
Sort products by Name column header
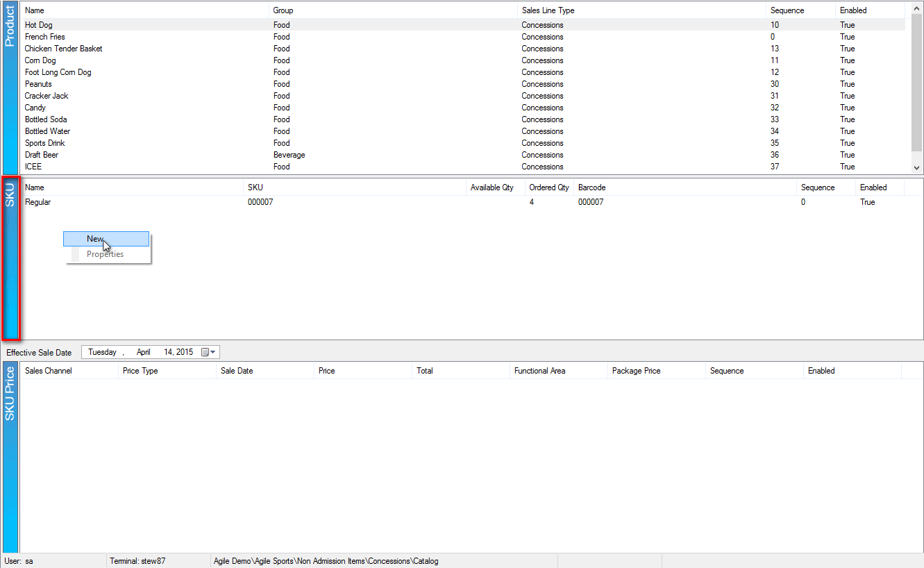pos(144,10)
